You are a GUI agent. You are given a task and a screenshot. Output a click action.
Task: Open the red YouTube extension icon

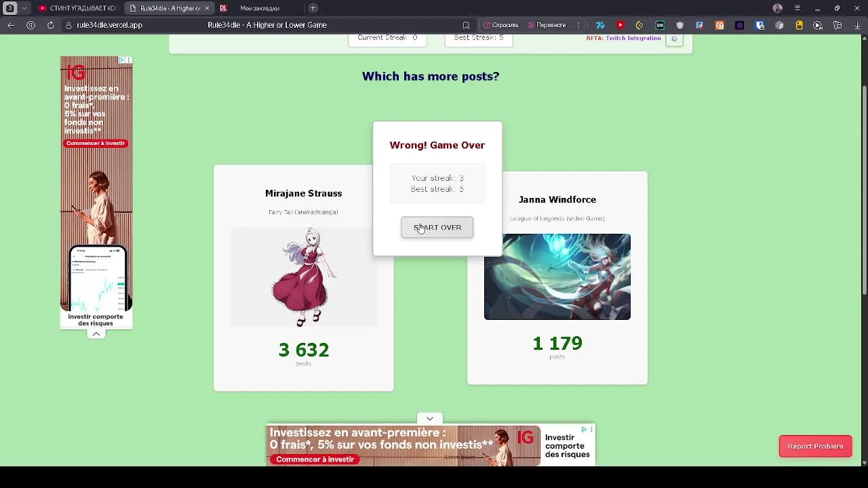[620, 25]
